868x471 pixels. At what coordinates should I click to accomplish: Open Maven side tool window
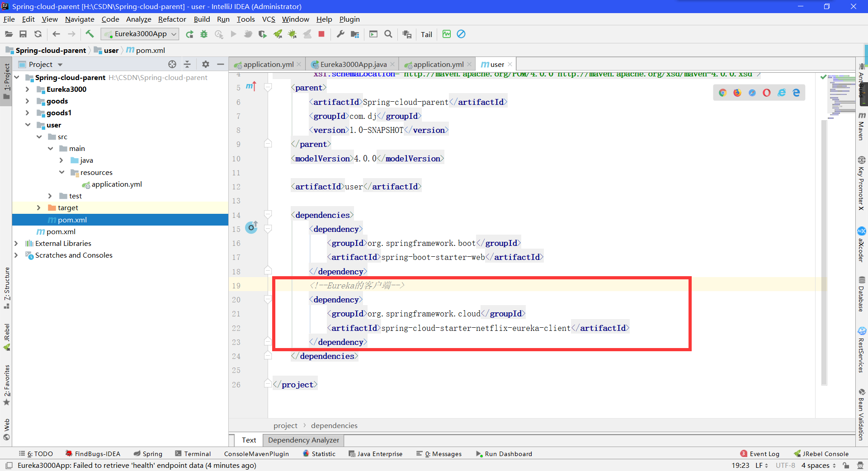pos(862,126)
